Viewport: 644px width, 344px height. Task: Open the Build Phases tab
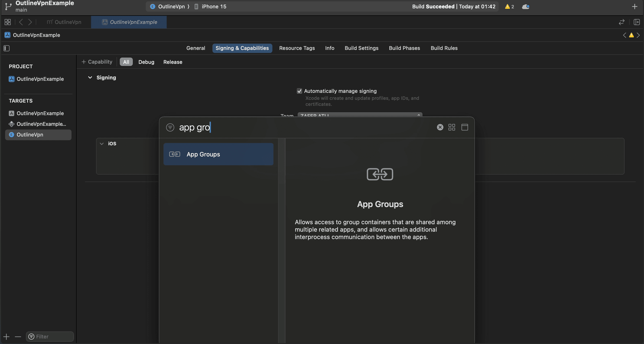pyautogui.click(x=404, y=48)
